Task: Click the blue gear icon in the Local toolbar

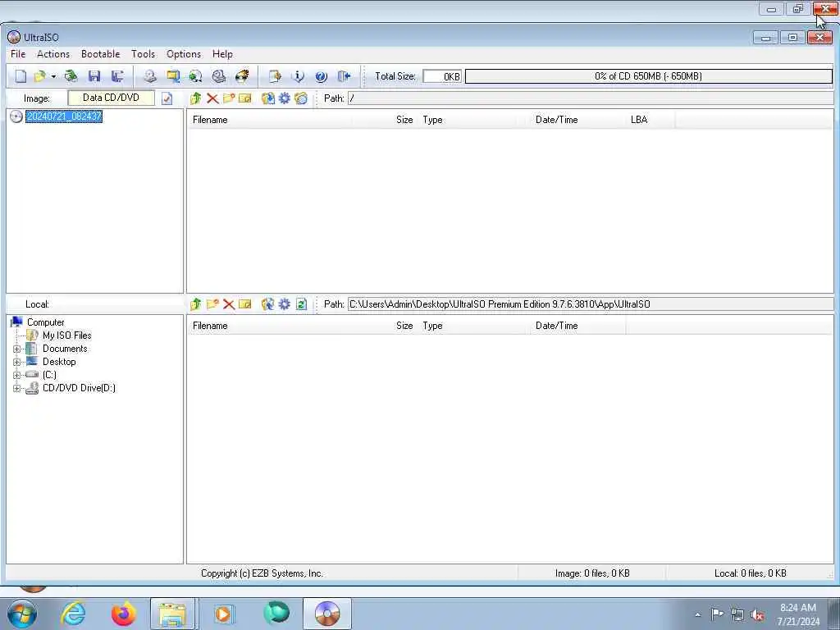Action: [x=285, y=304]
